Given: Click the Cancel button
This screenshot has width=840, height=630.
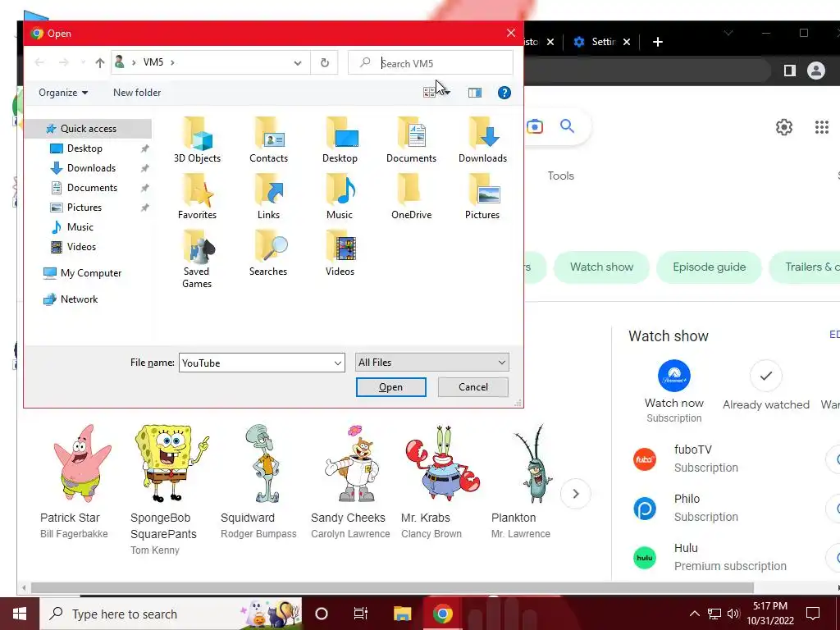Looking at the screenshot, I should (x=473, y=387).
